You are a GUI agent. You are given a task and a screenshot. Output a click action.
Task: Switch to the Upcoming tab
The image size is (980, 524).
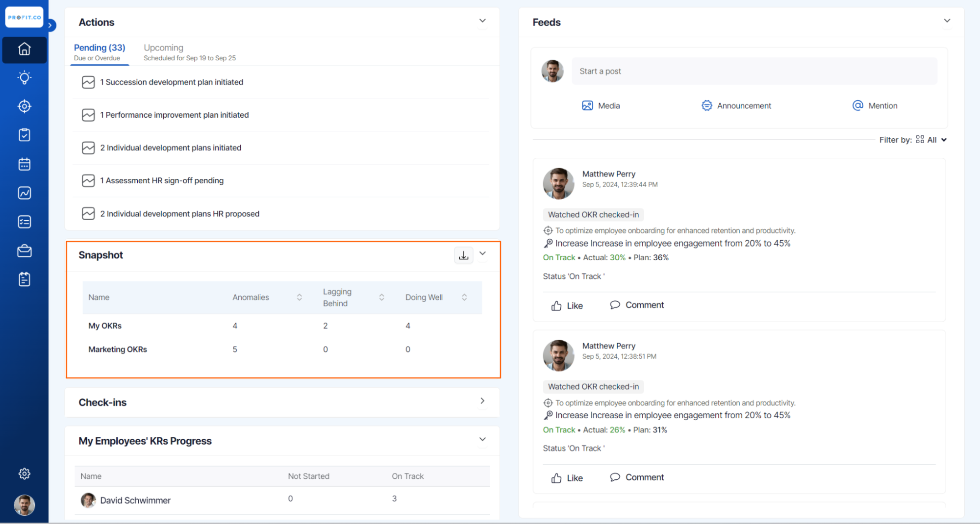(x=163, y=48)
